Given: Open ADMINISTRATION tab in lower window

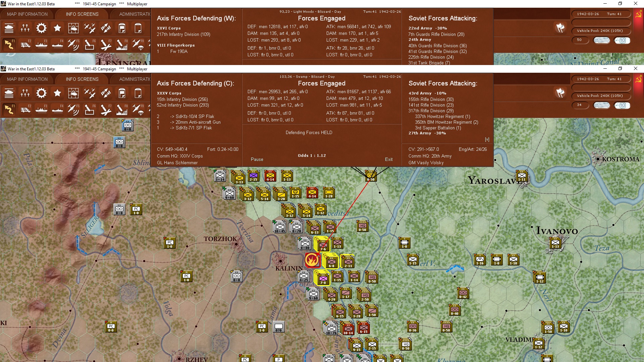Looking at the screenshot, I should [x=134, y=79].
